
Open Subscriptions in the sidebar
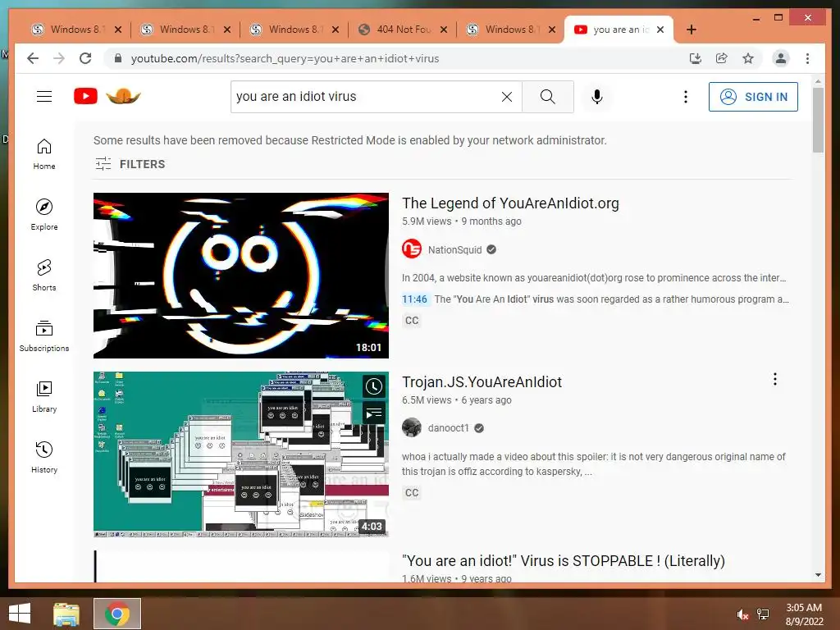coord(44,336)
